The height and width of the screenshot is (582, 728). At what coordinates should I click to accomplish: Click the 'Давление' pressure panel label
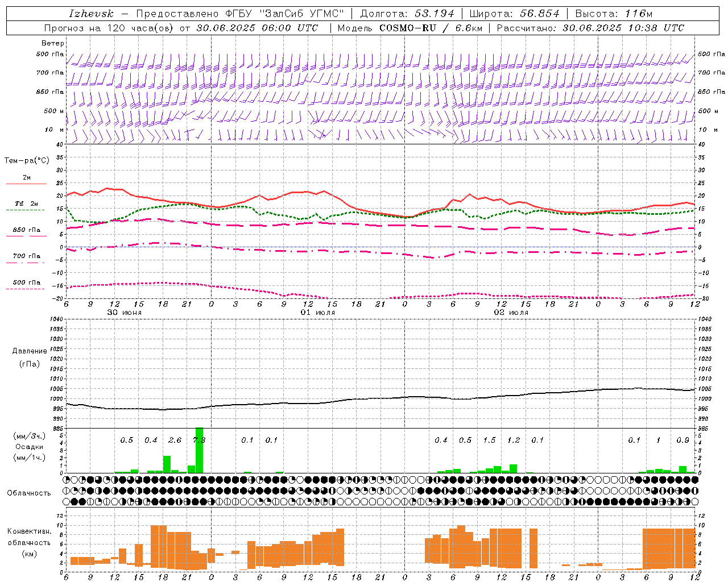30,351
